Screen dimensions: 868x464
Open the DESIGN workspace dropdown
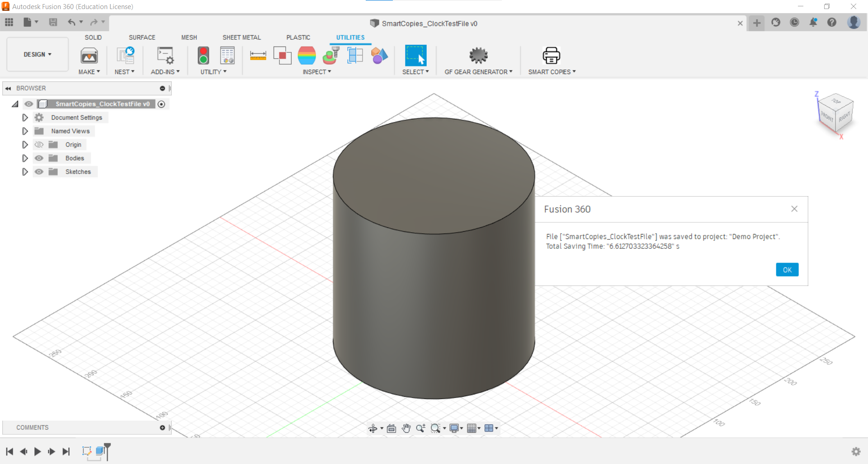pyautogui.click(x=38, y=54)
